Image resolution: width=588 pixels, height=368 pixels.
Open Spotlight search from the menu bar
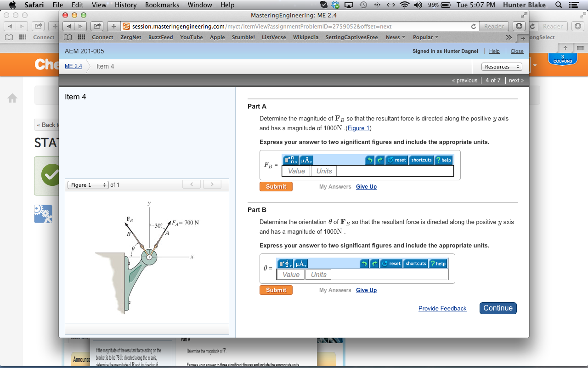[x=557, y=5]
